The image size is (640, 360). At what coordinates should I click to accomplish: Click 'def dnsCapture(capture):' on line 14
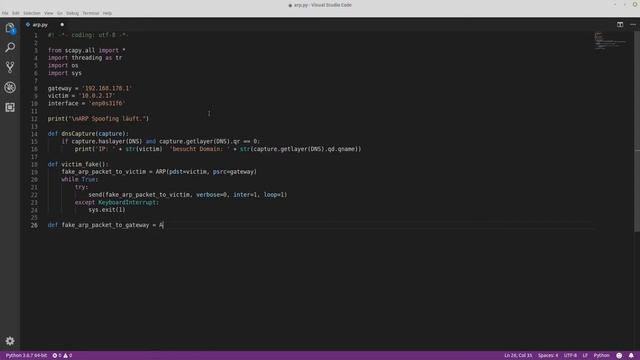pos(88,134)
